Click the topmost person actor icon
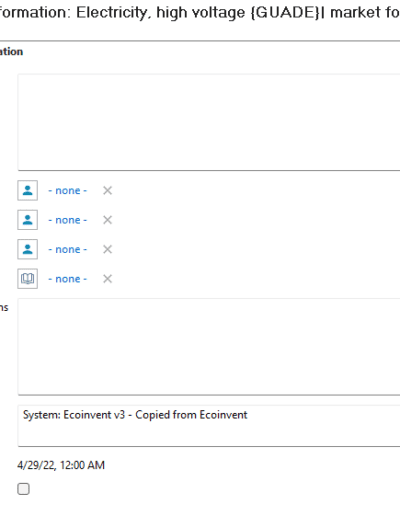 coord(27,190)
